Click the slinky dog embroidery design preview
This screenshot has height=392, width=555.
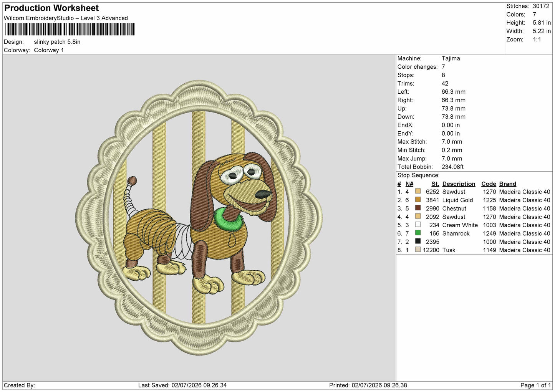point(199,217)
